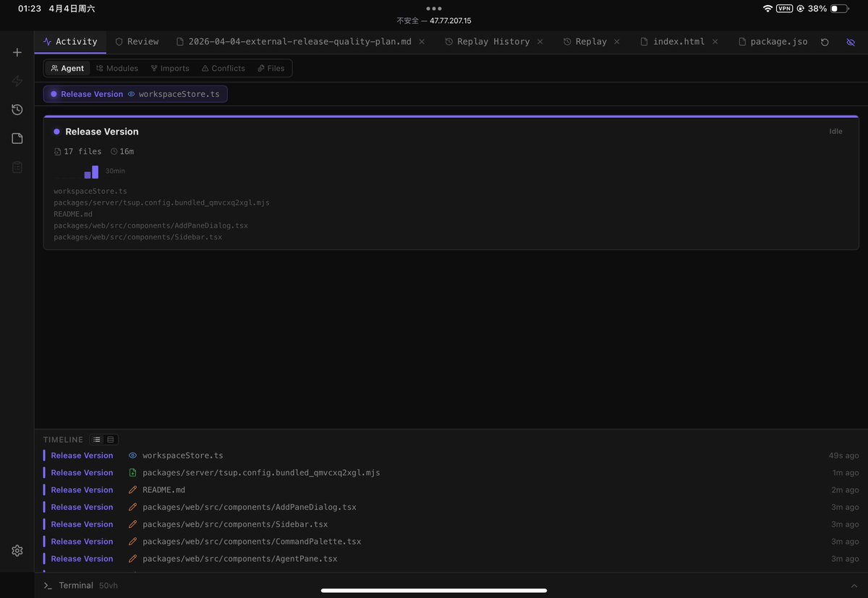The image size is (868, 598).
Task: Select the Conflicts view filter
Action: coord(224,68)
